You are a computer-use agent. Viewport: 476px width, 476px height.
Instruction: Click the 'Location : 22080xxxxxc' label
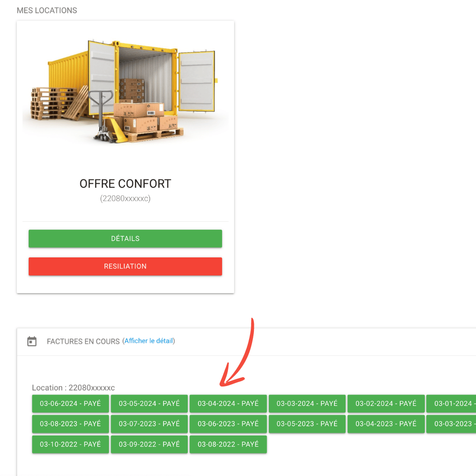click(x=74, y=388)
